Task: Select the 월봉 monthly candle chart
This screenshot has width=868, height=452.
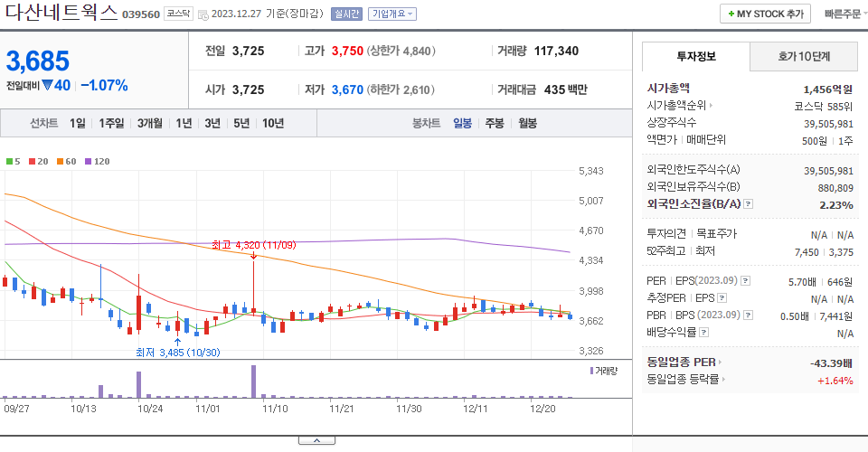Action: click(527, 123)
